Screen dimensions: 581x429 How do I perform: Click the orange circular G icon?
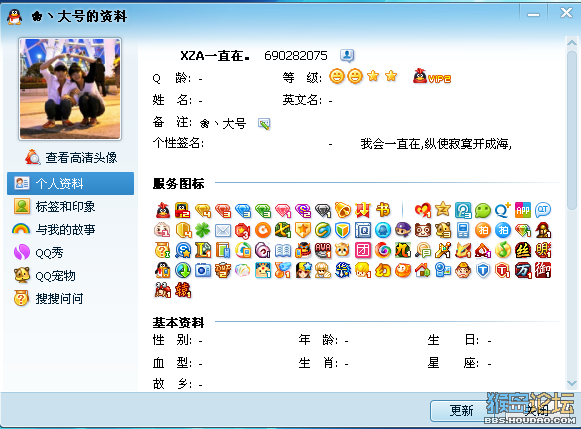point(263,230)
